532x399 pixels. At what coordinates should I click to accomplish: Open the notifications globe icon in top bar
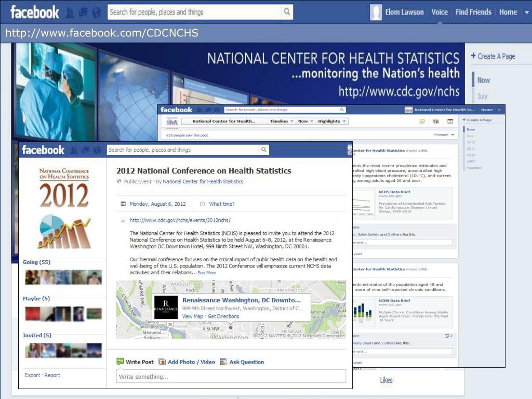click(96, 13)
